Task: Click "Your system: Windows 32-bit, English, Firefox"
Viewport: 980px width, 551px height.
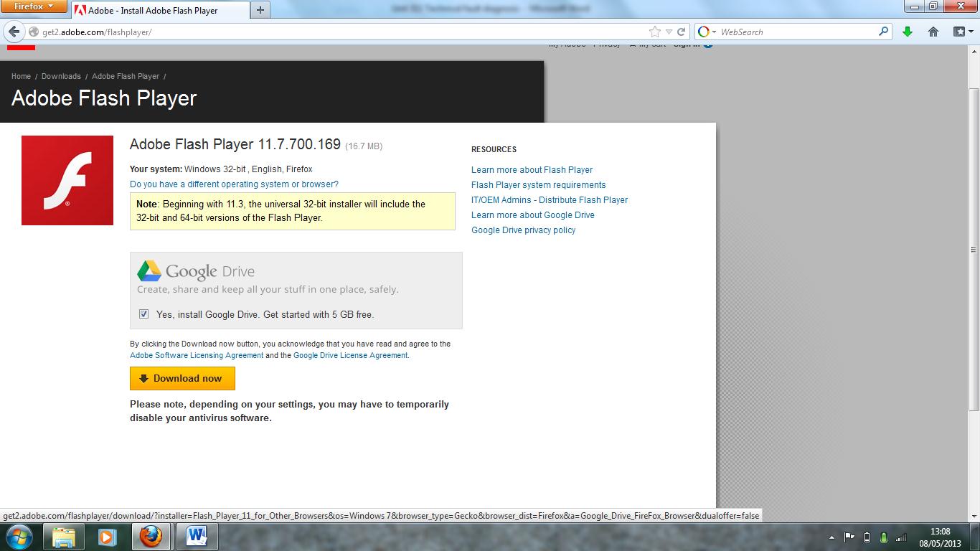Action: click(x=221, y=169)
